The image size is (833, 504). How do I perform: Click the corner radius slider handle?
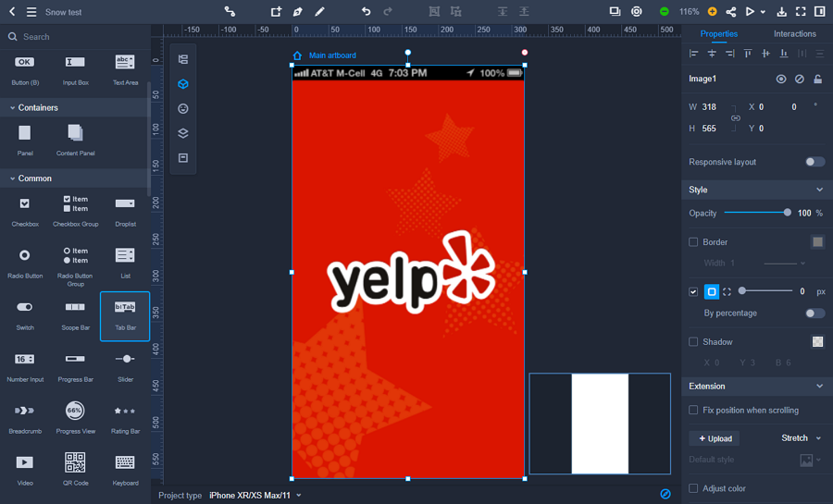click(x=742, y=290)
